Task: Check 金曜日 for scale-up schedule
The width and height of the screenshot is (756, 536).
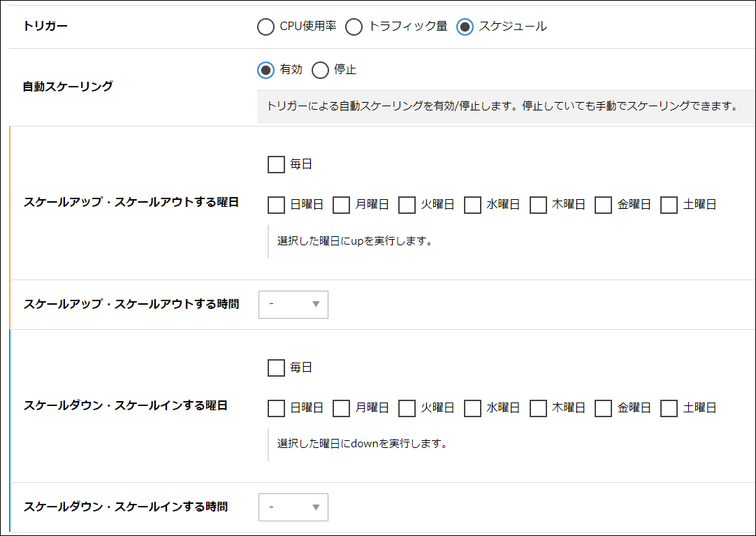Action: (604, 205)
